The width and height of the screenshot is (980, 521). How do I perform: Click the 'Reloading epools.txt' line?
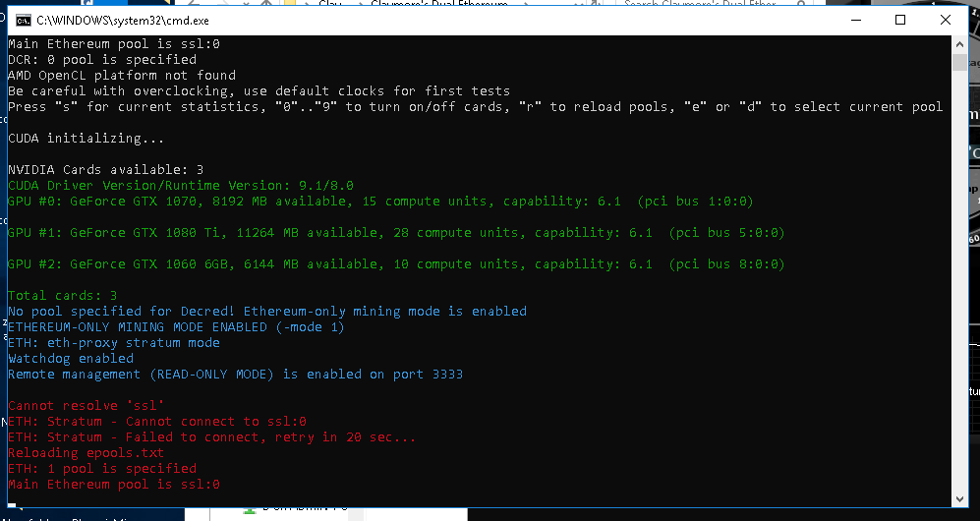click(x=86, y=452)
